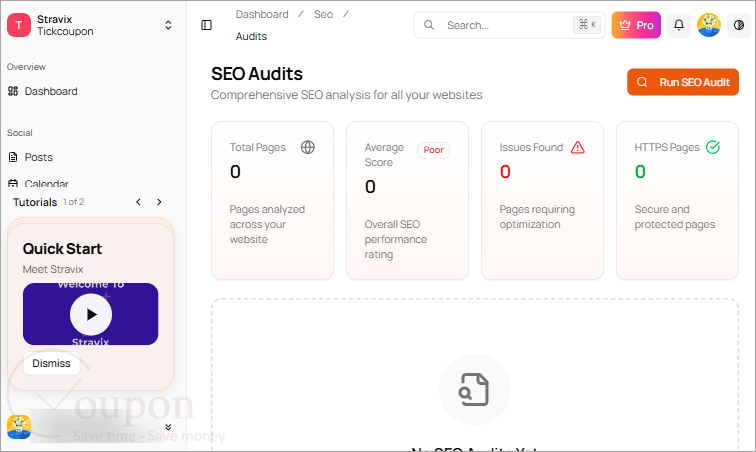Click the 'Tutorials' label
This screenshot has height=452, width=756.
[x=35, y=202]
